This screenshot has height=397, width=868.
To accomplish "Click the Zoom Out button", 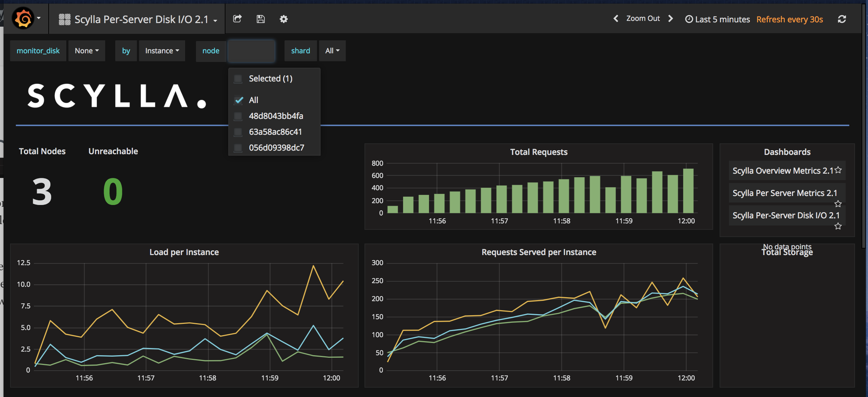I will point(643,18).
